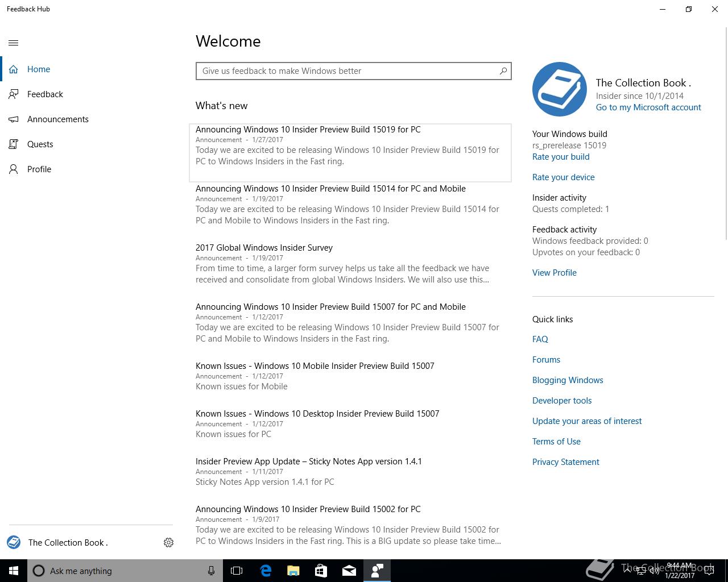Viewport: 728px width, 582px height.
Task: Launch Microsoft Edge from the taskbar
Action: click(x=266, y=571)
